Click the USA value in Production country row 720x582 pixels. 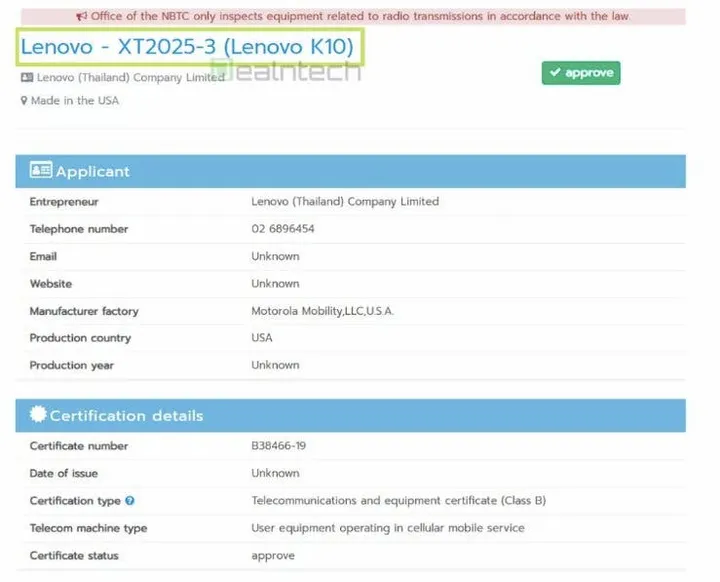pyautogui.click(x=262, y=338)
